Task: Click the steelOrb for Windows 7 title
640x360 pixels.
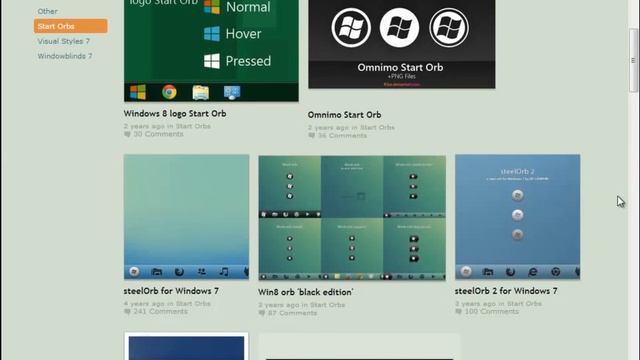Action: pyautogui.click(x=171, y=291)
